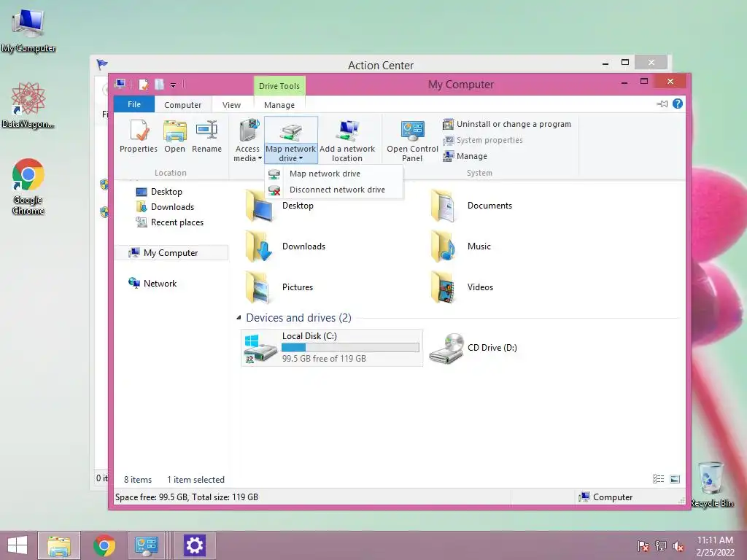Switch to large thumbnails view icon

675,479
